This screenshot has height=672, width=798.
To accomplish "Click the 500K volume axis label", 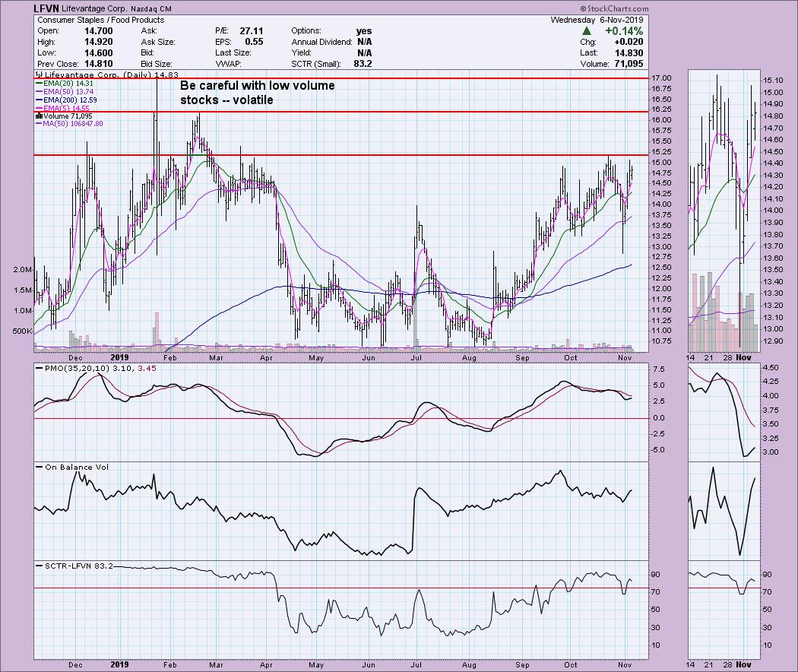I will 22,331.
